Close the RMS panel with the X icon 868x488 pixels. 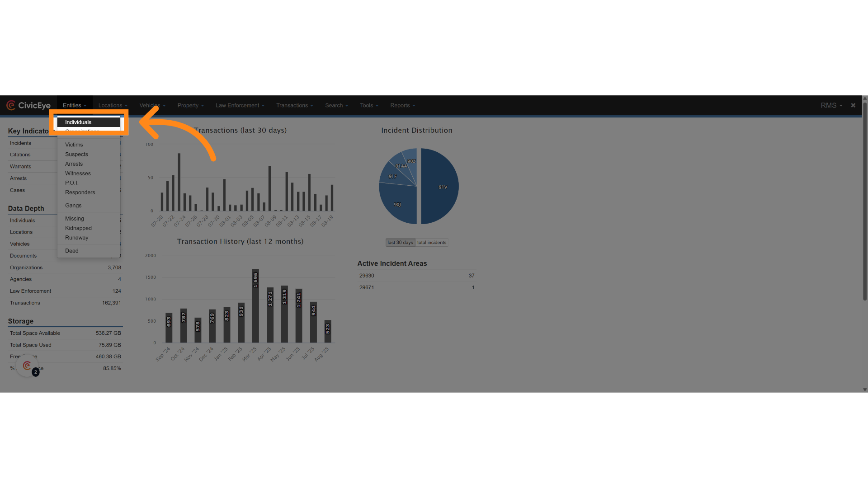tap(853, 105)
